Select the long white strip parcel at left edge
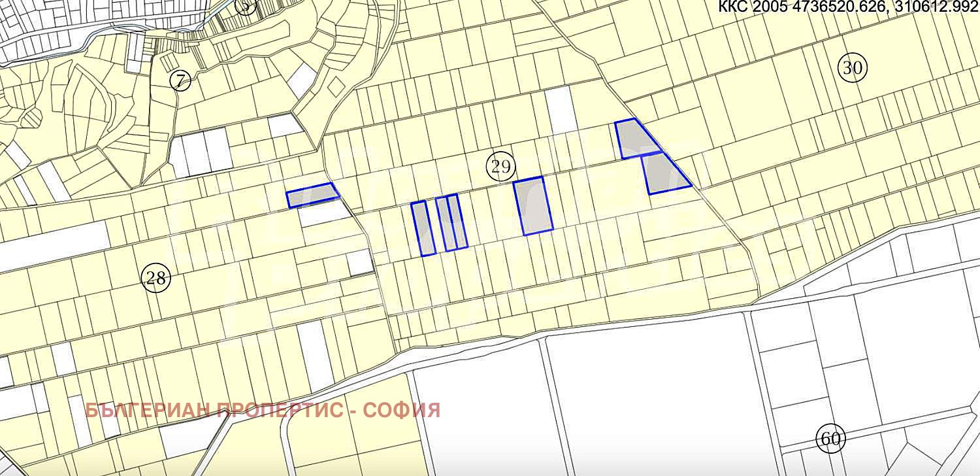The height and width of the screenshot is (476, 980). [x=52, y=245]
